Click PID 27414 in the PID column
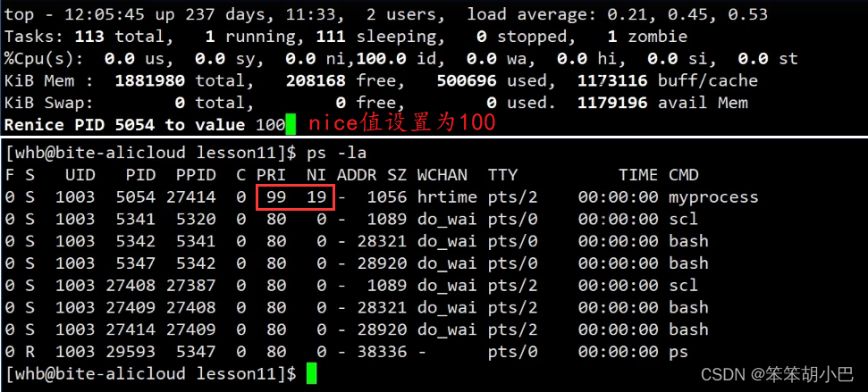Image resolution: width=868 pixels, height=392 pixels. tap(131, 329)
